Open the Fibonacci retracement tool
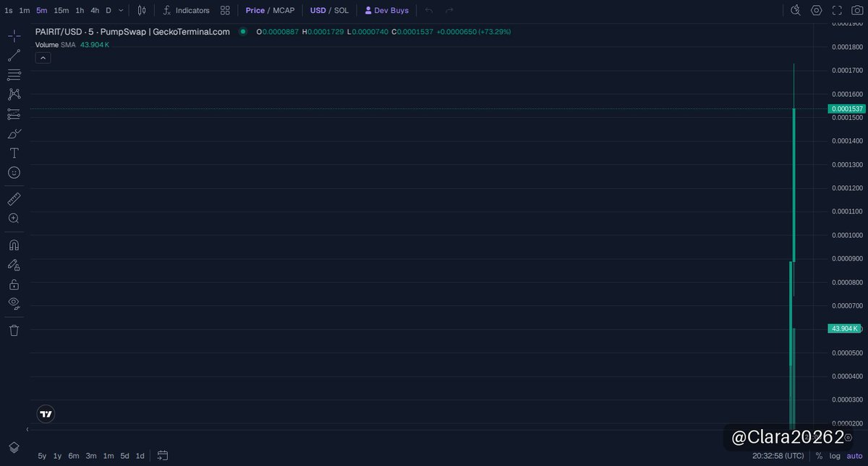The width and height of the screenshot is (868, 466). [14, 75]
